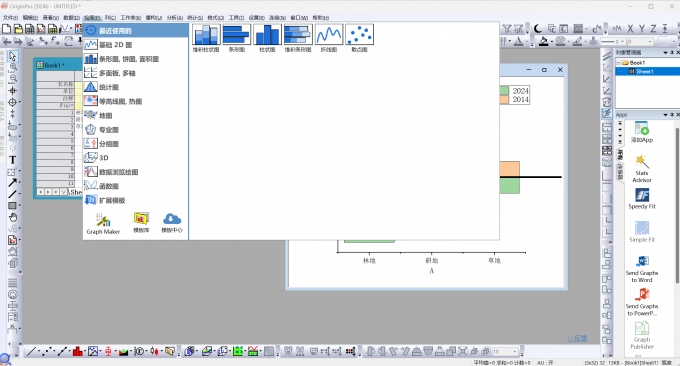Open the 模板库 template library

(141, 223)
